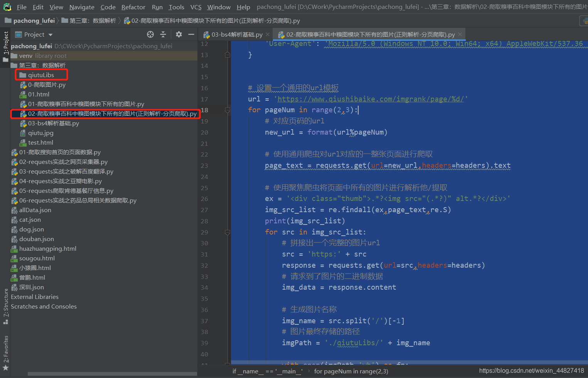The height and width of the screenshot is (378, 588).
Task: Click the fold-end marker at line 13
Action: pos(227,55)
